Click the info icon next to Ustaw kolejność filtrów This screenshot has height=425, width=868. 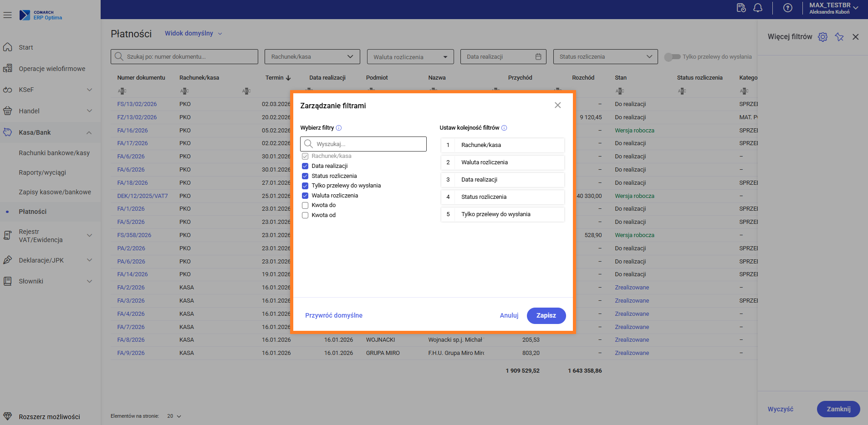(504, 128)
